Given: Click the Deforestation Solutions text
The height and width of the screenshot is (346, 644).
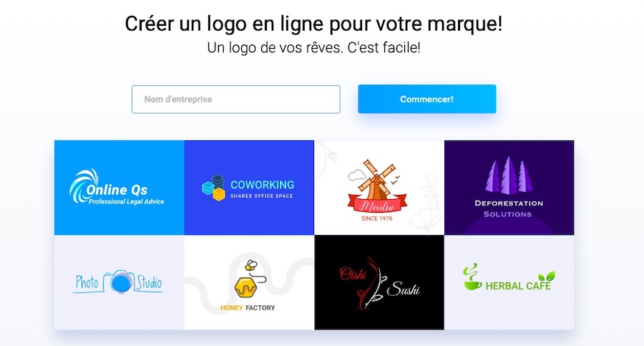Looking at the screenshot, I should click(x=509, y=208).
